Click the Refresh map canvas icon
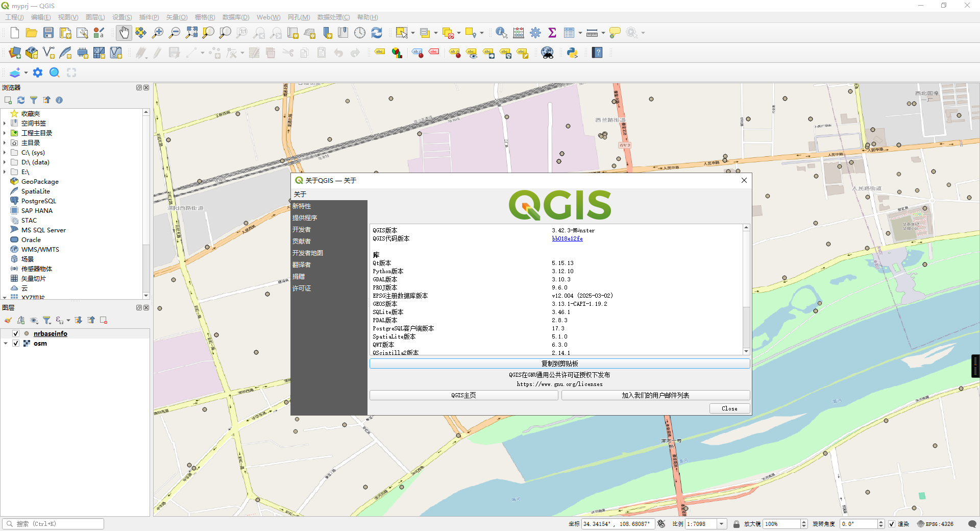The height and width of the screenshot is (531, 980). [x=377, y=32]
